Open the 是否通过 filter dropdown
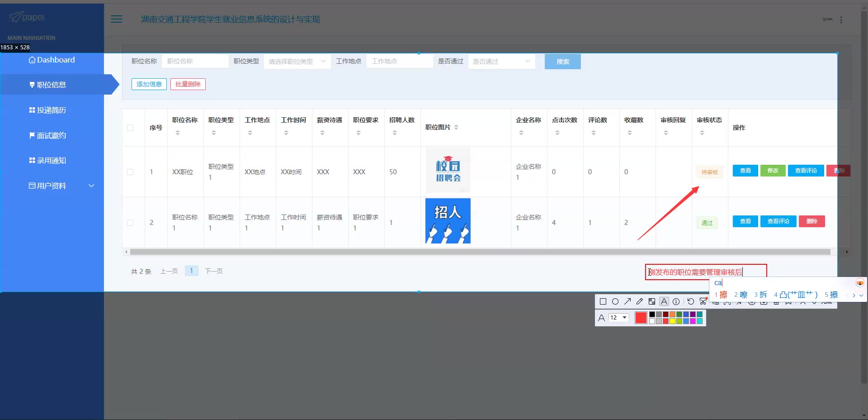 [x=501, y=62]
